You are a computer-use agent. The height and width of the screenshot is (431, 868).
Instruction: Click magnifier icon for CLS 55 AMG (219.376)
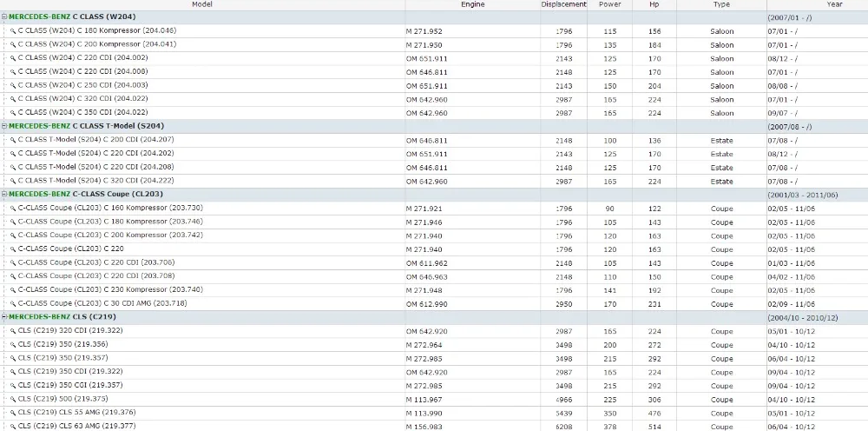pyautogui.click(x=13, y=413)
